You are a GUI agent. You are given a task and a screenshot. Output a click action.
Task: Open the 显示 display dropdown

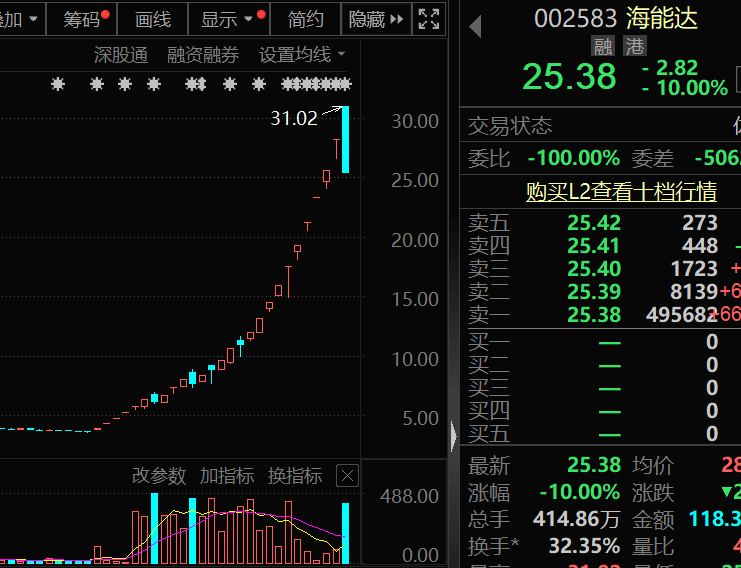(228, 19)
